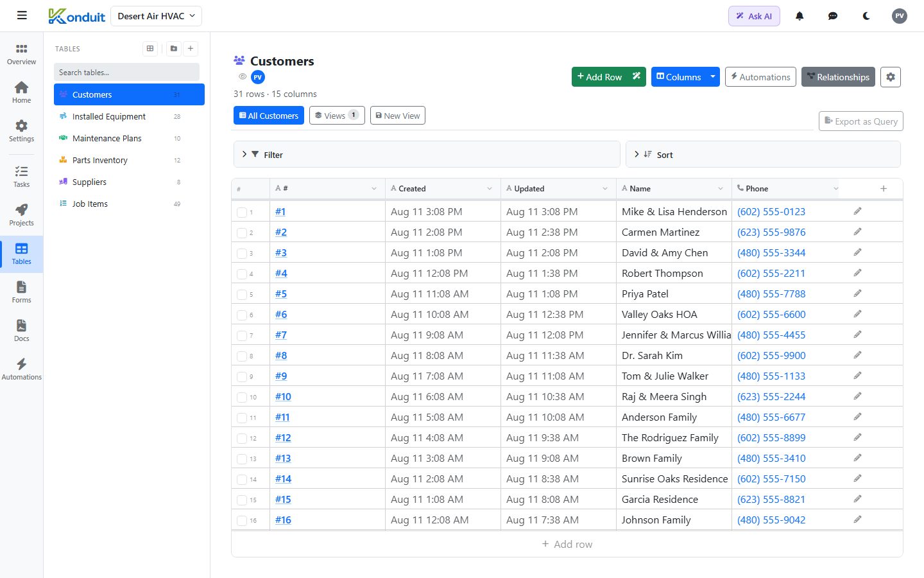Open Settings in sidebar
924x578 pixels.
(21, 132)
